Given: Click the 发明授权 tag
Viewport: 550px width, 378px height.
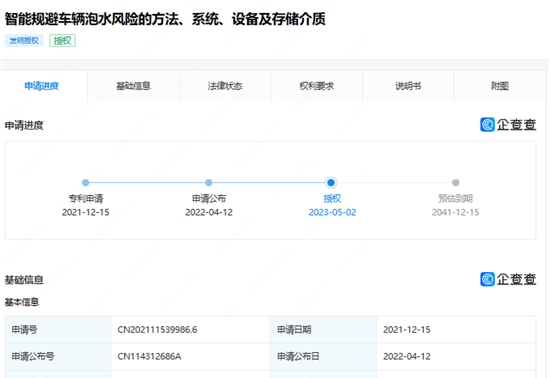Looking at the screenshot, I should pos(24,41).
